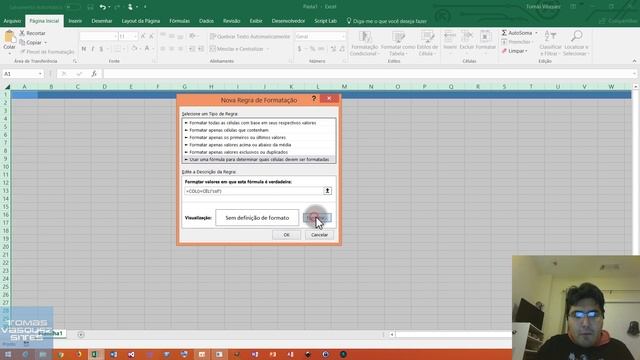Click the Firefox icon in taskbar
The width and height of the screenshot is (640, 360).
78,354
